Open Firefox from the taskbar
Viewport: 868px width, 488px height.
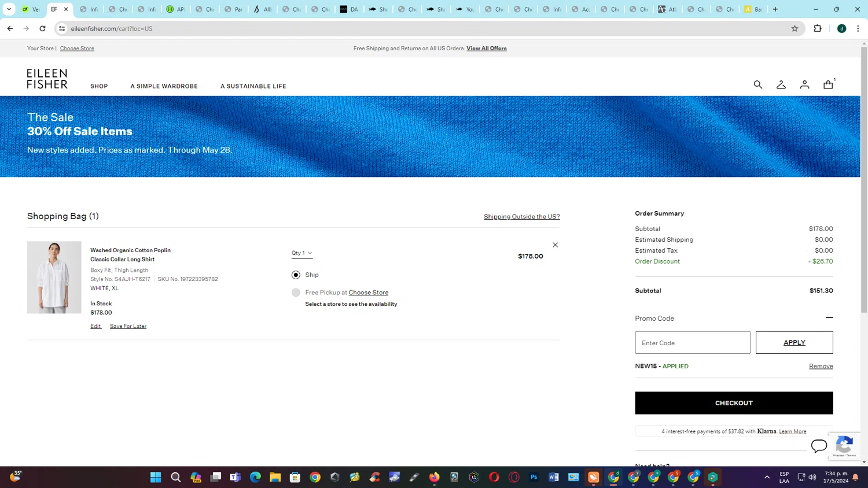[x=434, y=477]
